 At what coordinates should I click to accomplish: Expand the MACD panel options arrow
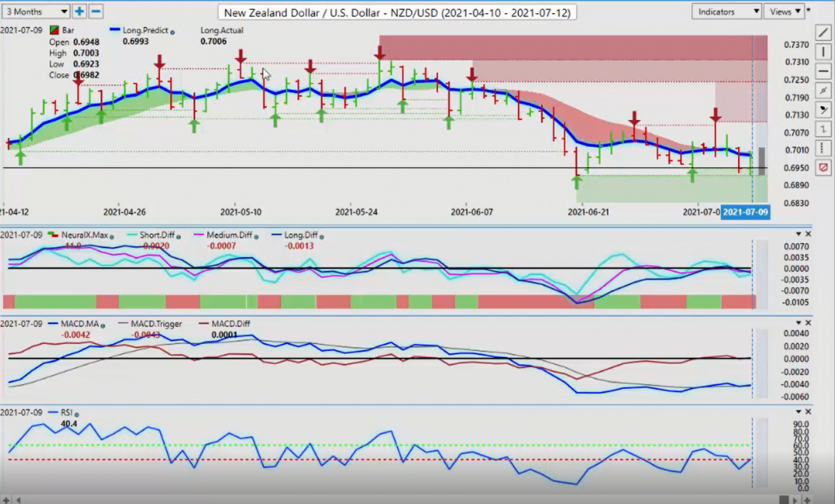coord(798,323)
